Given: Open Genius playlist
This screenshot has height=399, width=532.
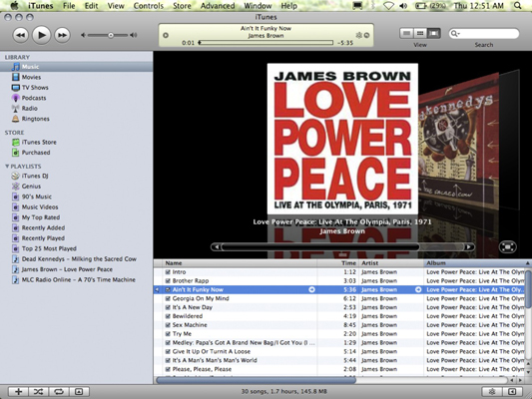Looking at the screenshot, I should pyautogui.click(x=31, y=187).
